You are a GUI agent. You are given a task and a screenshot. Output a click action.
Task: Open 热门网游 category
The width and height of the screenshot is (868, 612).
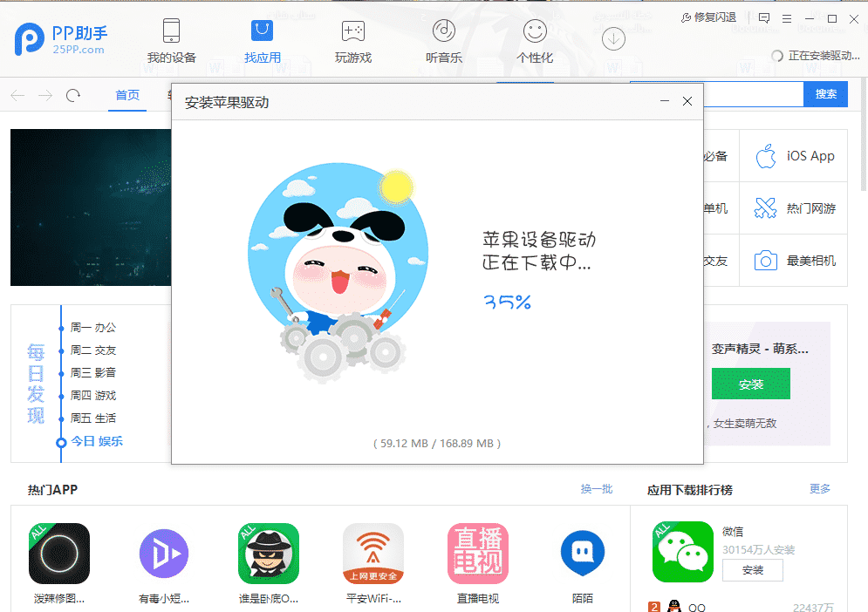click(793, 208)
